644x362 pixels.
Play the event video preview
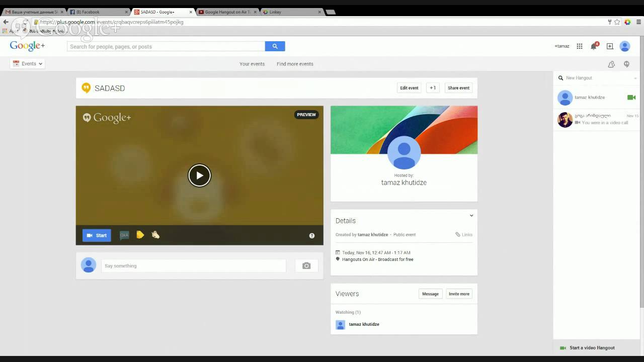199,175
